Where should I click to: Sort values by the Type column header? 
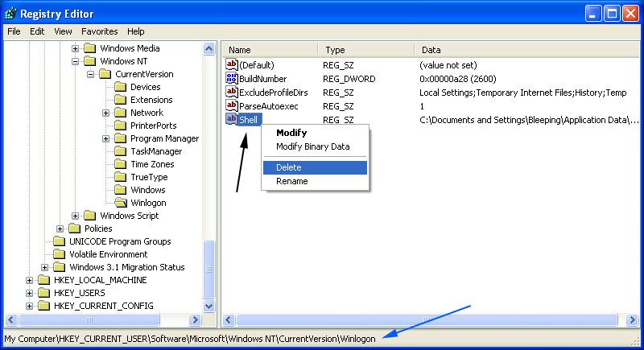coord(366,50)
